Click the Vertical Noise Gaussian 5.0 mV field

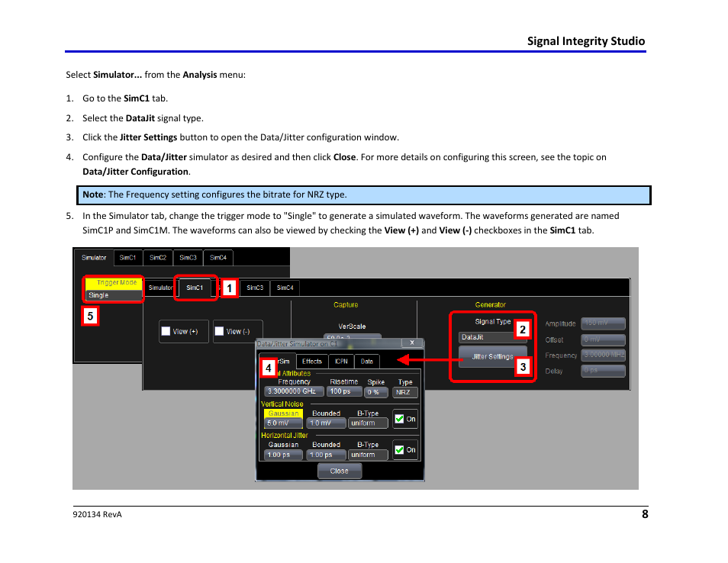pos(283,423)
